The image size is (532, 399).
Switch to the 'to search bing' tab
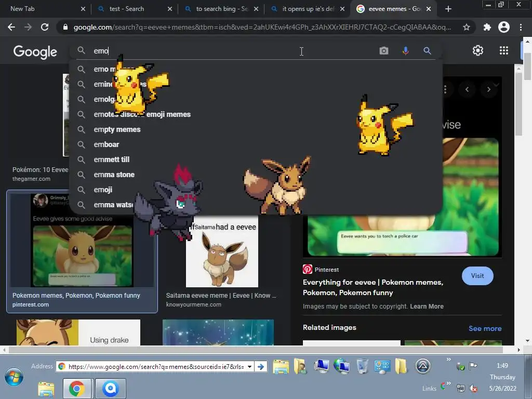click(x=222, y=9)
